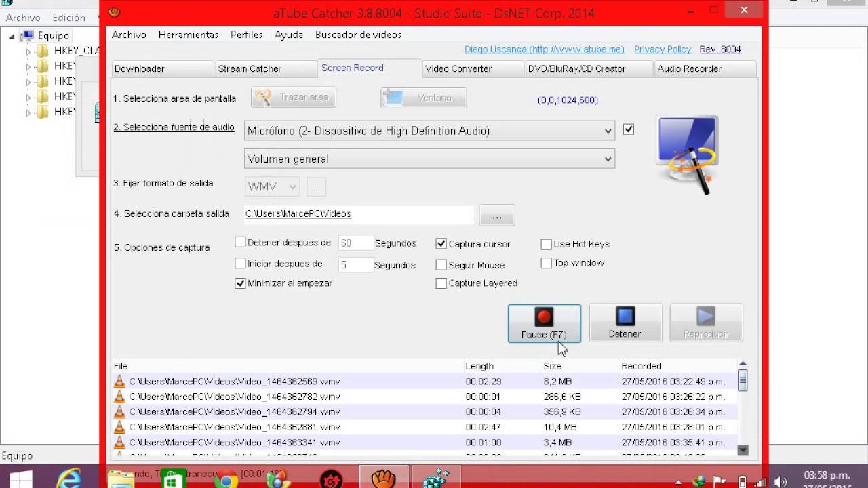The image size is (868, 488).
Task: Enable Iniciar despues de checkbox
Action: (x=240, y=263)
